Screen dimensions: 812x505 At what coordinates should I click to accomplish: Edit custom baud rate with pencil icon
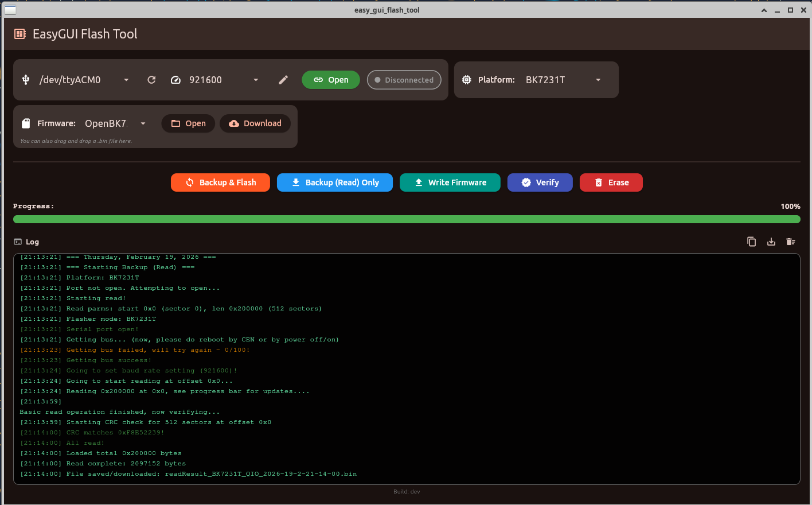[x=283, y=80]
